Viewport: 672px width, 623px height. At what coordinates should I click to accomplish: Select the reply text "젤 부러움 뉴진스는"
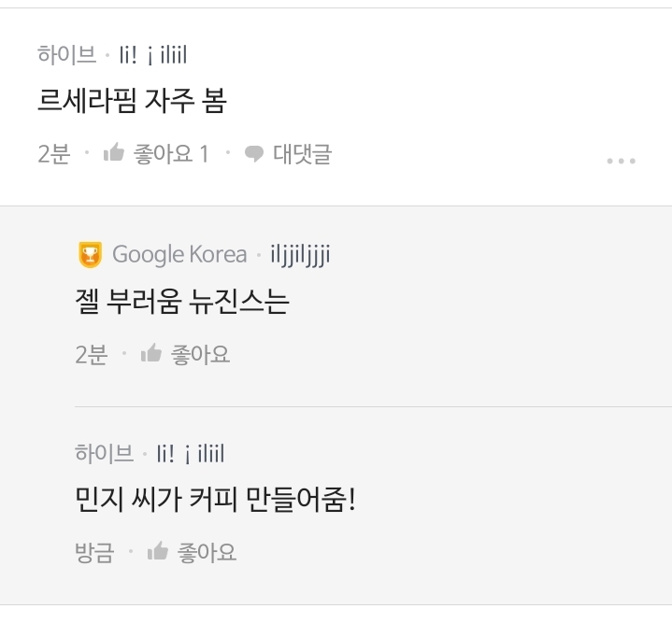(x=182, y=301)
